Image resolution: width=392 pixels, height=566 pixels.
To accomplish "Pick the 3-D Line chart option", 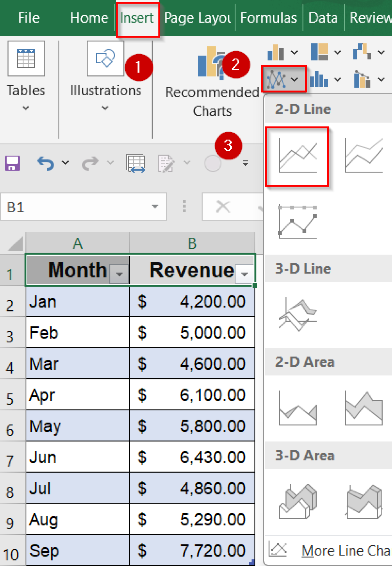I will click(x=297, y=315).
